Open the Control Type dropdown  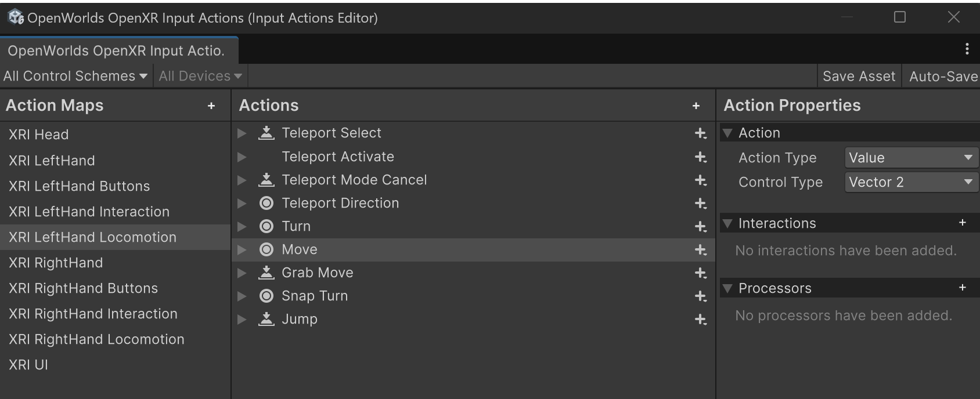[910, 182]
